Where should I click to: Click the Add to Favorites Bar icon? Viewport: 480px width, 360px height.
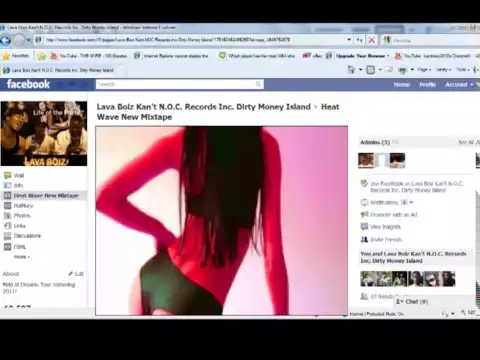coord(42,56)
